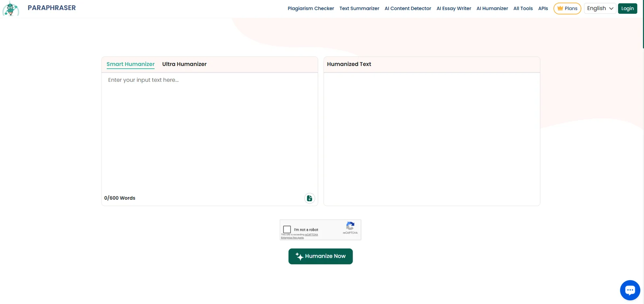Tick the I'm not a robot checkbox
644x304 pixels.
point(287,230)
